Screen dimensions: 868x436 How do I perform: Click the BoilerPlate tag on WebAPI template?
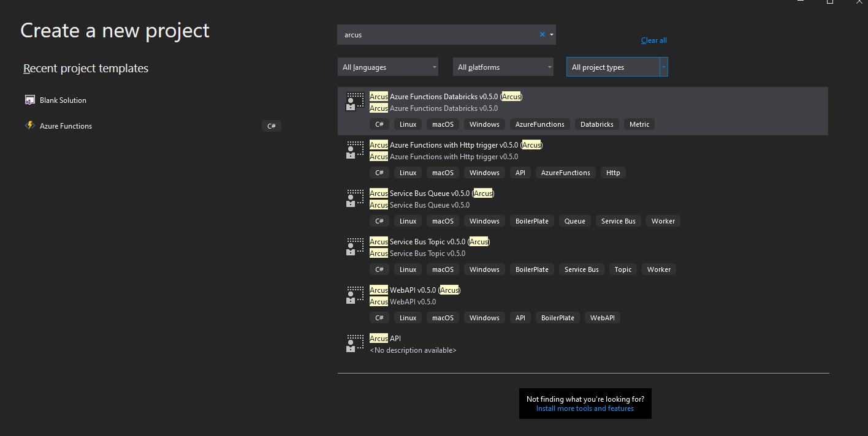pyautogui.click(x=558, y=318)
